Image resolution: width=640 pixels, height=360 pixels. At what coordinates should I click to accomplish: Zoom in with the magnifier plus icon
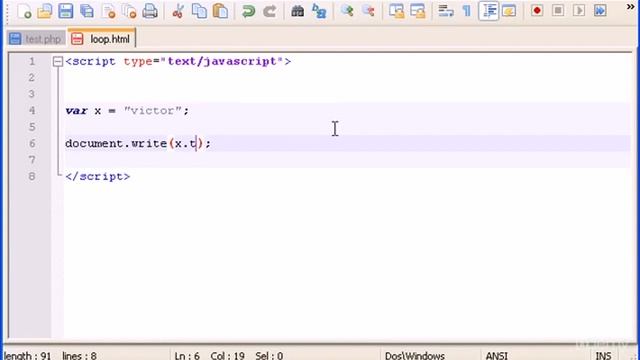coord(347,11)
